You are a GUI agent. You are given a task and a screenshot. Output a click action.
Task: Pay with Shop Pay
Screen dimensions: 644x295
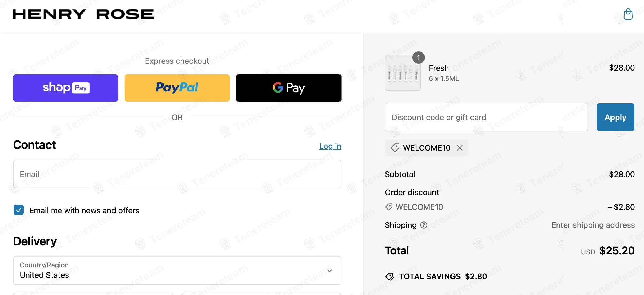[x=66, y=88]
